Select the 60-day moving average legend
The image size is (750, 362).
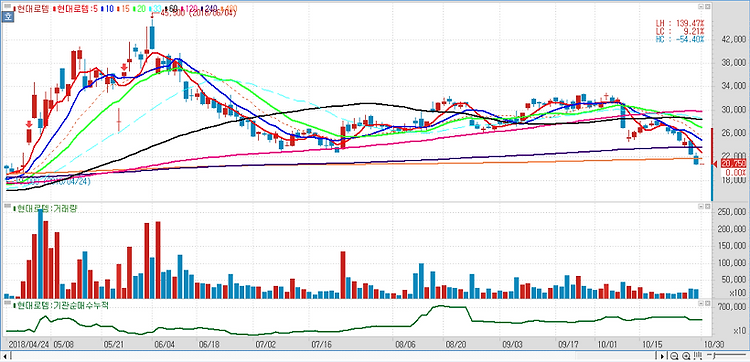pos(171,9)
